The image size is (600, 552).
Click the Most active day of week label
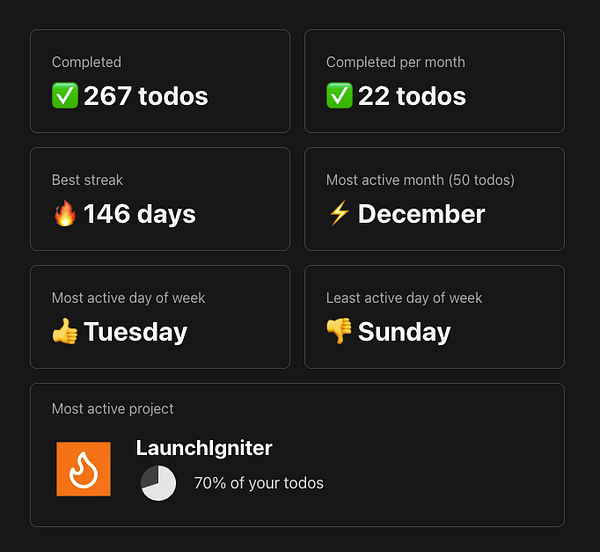pyautogui.click(x=128, y=298)
